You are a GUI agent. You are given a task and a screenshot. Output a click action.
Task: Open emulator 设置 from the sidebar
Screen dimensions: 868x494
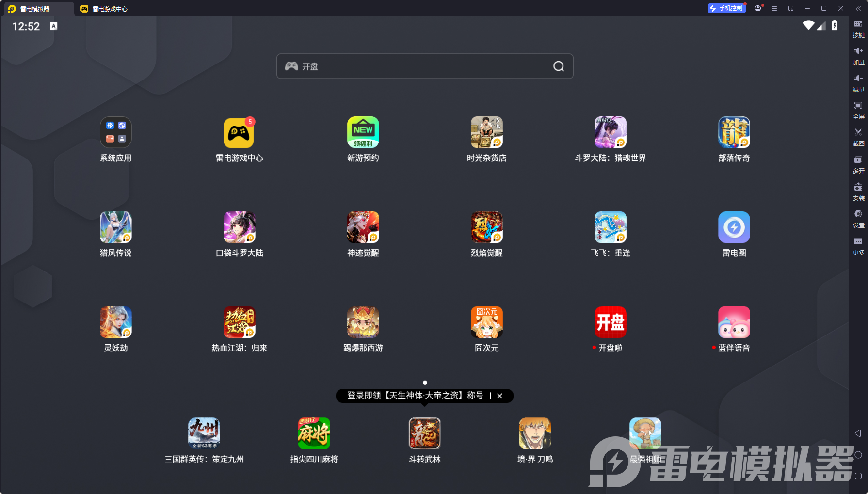point(858,219)
